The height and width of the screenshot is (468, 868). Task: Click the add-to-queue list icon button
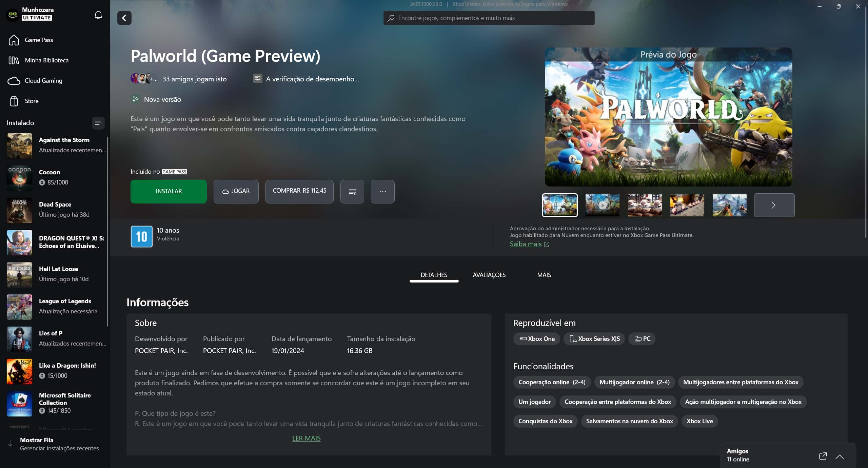(352, 192)
